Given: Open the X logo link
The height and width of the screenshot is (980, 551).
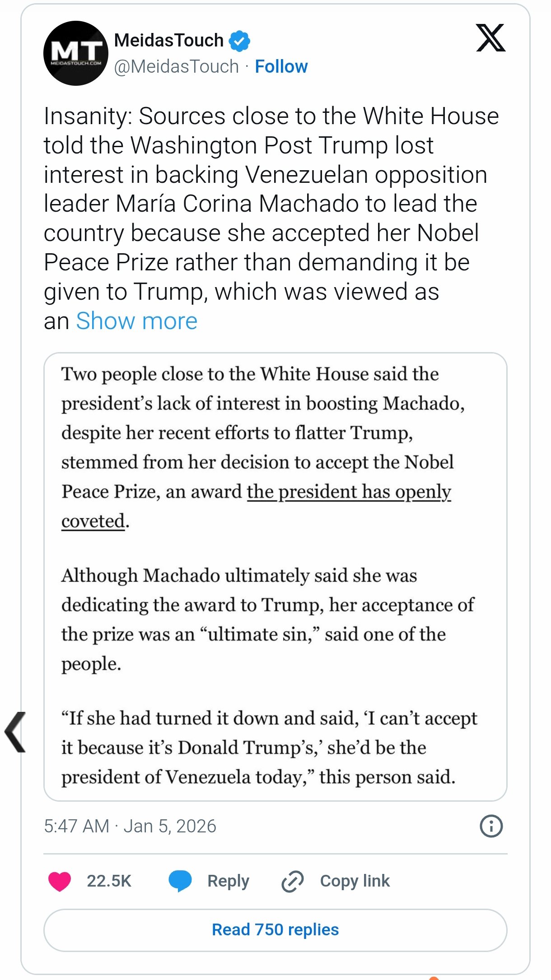Looking at the screenshot, I should pos(490,38).
